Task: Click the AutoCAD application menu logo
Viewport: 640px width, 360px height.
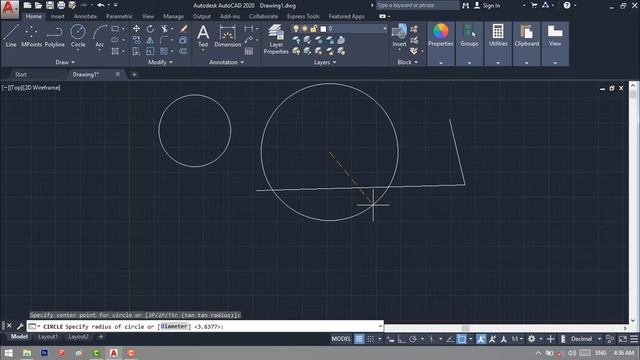Action: (9, 9)
